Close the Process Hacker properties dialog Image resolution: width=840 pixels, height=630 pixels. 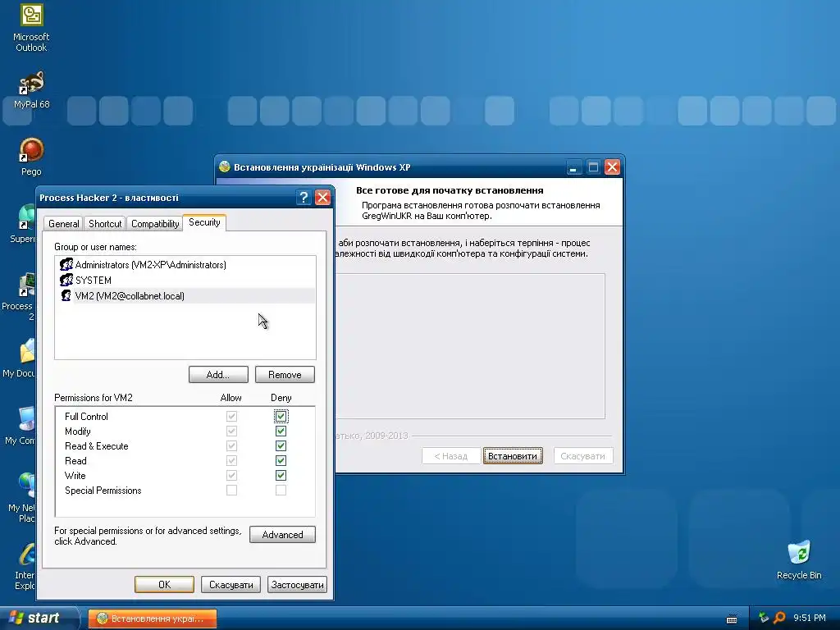322,198
